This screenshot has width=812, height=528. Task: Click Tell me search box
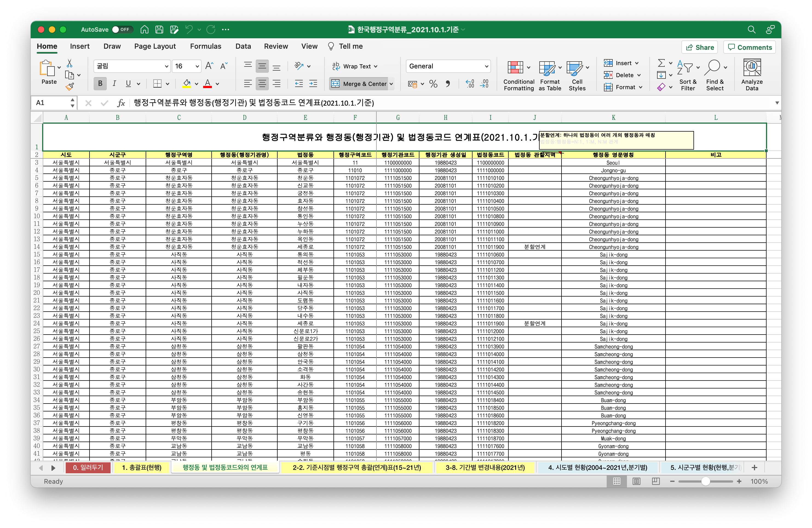(x=345, y=46)
